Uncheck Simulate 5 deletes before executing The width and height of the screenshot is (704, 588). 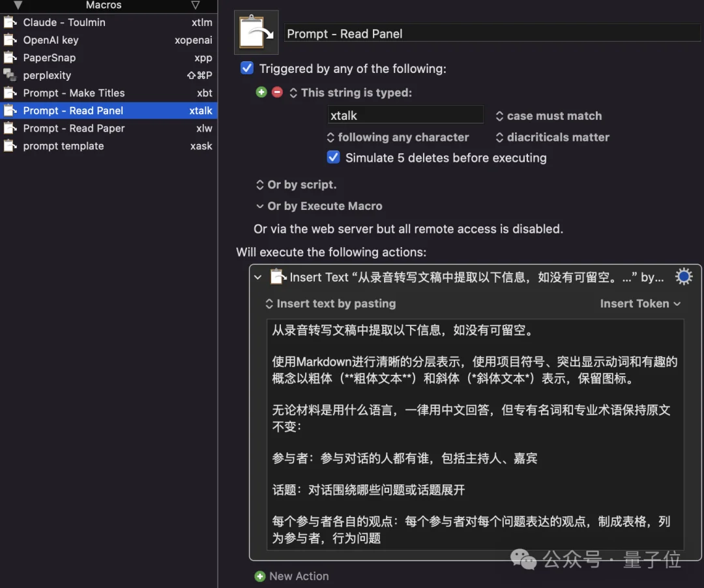coord(333,157)
